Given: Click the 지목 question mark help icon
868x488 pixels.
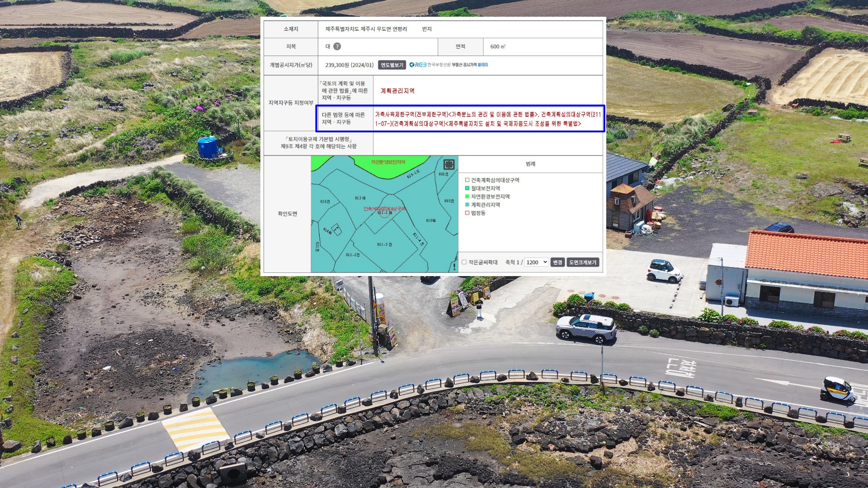Looking at the screenshot, I should click(x=337, y=47).
